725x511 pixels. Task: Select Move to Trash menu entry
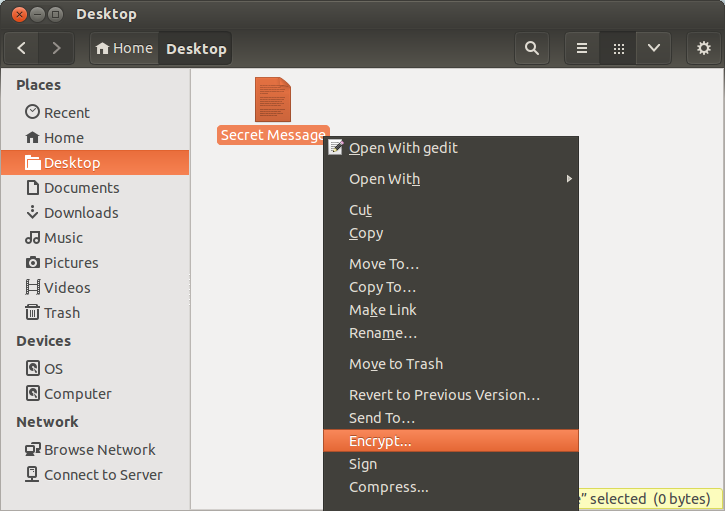tap(395, 364)
